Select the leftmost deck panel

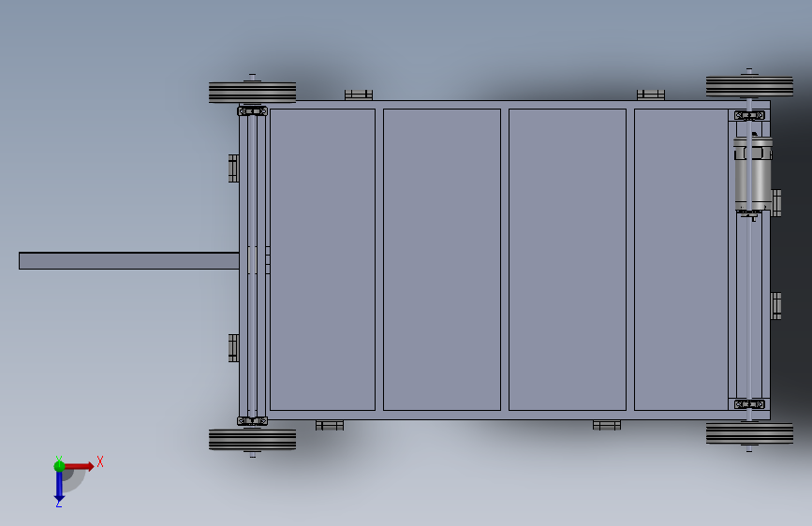click(x=322, y=259)
